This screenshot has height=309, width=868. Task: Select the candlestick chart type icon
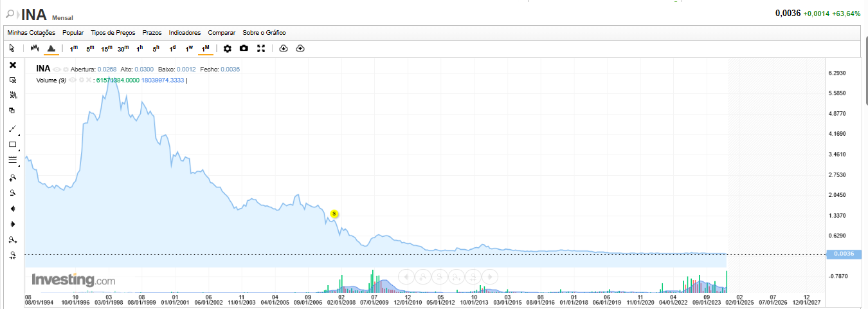tap(35, 48)
